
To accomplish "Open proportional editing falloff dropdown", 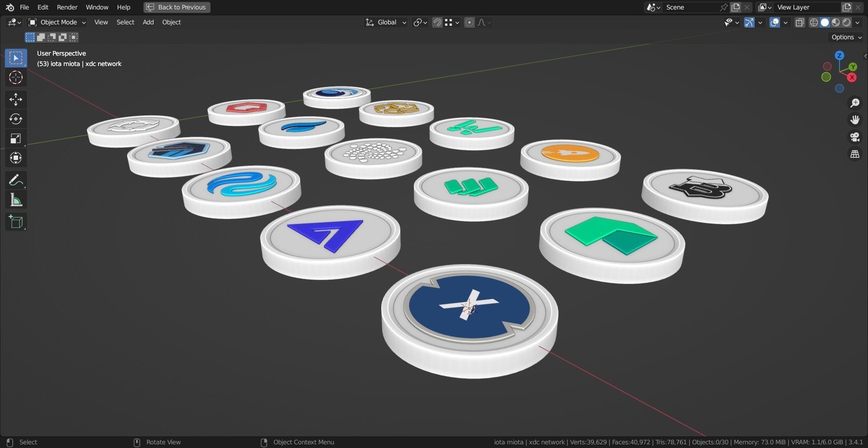I will tap(484, 22).
